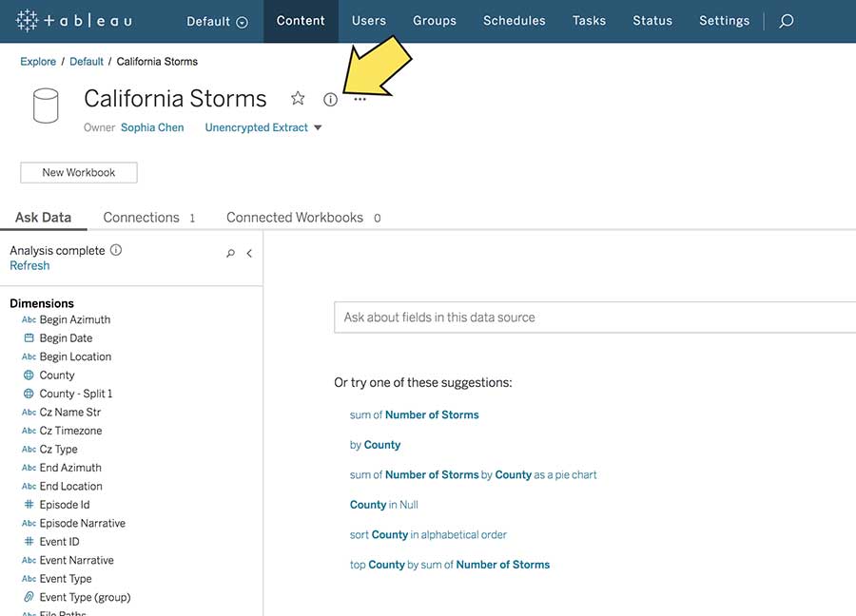Click the Default breadcrumb link
The height and width of the screenshot is (616, 856).
tap(87, 62)
